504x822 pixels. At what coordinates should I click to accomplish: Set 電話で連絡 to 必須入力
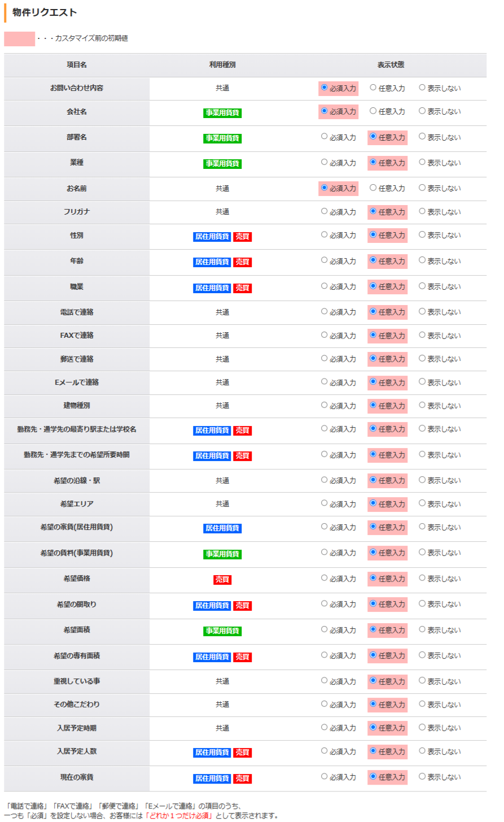tap(324, 311)
